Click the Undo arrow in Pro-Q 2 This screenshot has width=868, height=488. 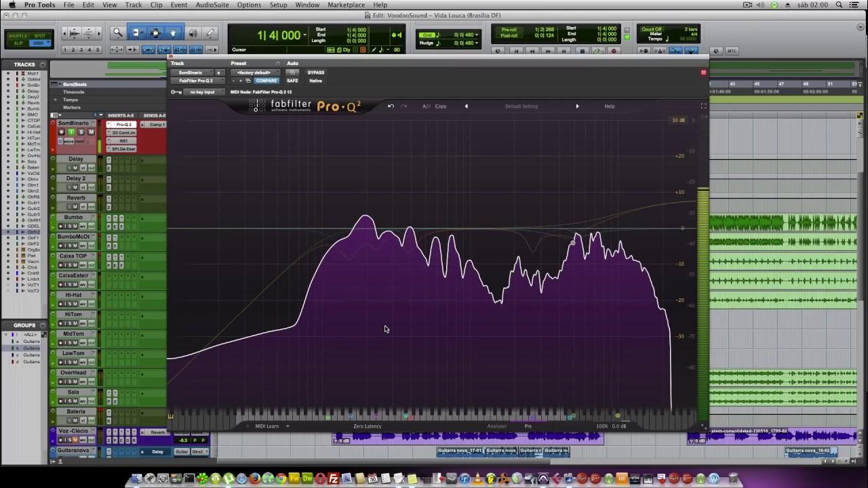pyautogui.click(x=391, y=106)
